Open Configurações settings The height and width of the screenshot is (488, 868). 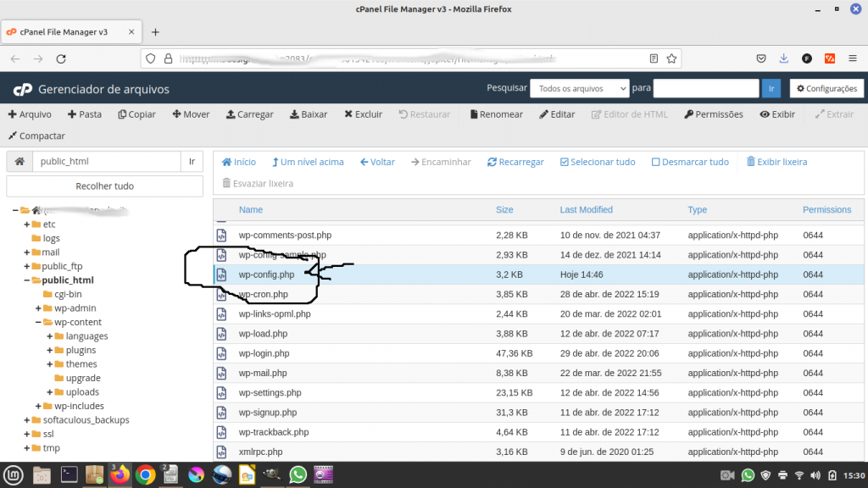(827, 88)
